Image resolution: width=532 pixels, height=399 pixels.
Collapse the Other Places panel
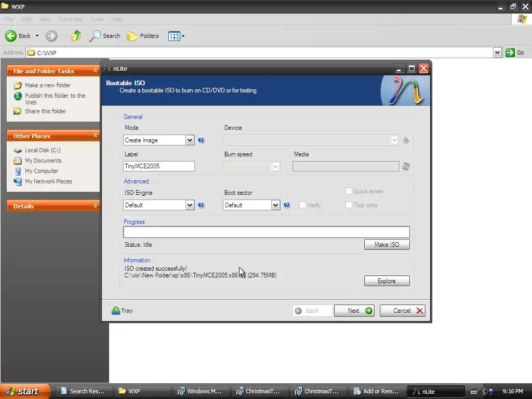(x=95, y=136)
